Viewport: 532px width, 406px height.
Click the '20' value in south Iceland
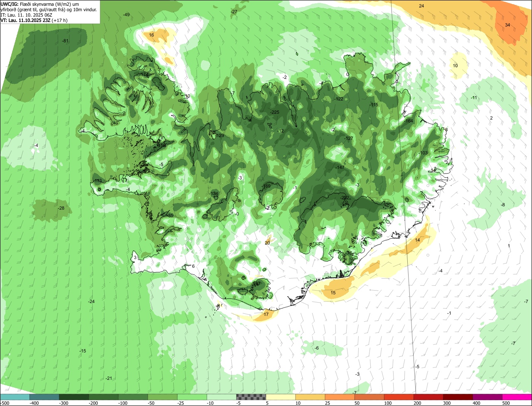[x=267, y=243]
